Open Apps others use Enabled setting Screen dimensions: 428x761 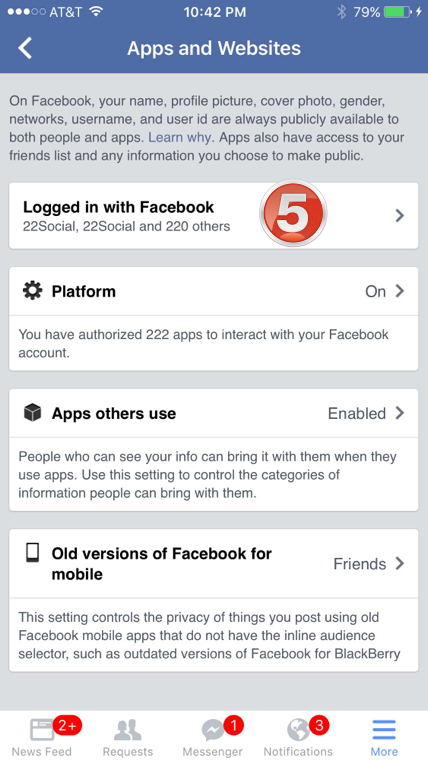[x=214, y=414]
